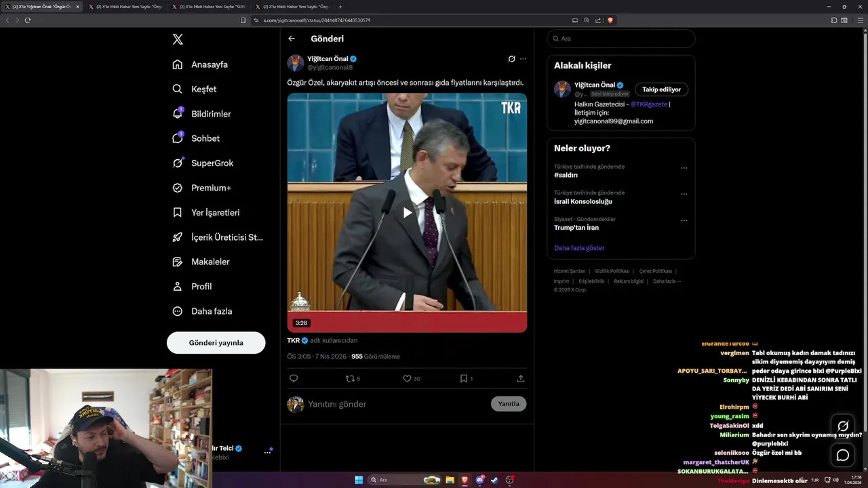The image size is (868, 488).
Task: Click the Yanıtla button
Action: [x=509, y=404]
